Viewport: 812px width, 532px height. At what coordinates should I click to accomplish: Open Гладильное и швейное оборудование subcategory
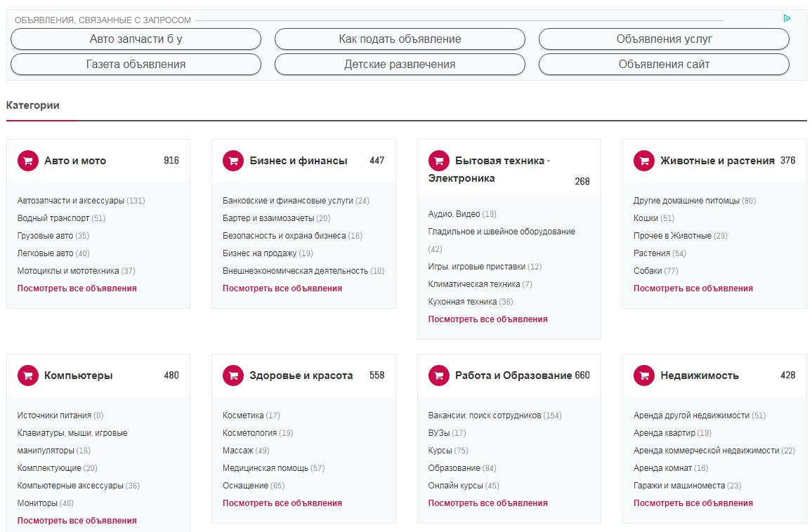tap(502, 232)
